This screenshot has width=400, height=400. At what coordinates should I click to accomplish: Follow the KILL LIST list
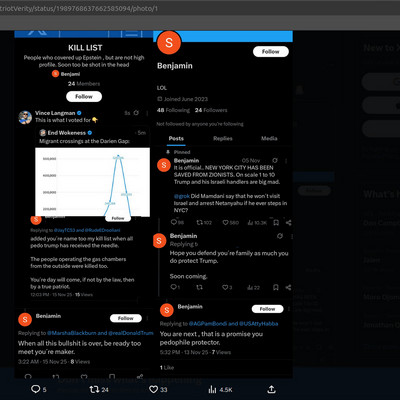click(x=84, y=96)
